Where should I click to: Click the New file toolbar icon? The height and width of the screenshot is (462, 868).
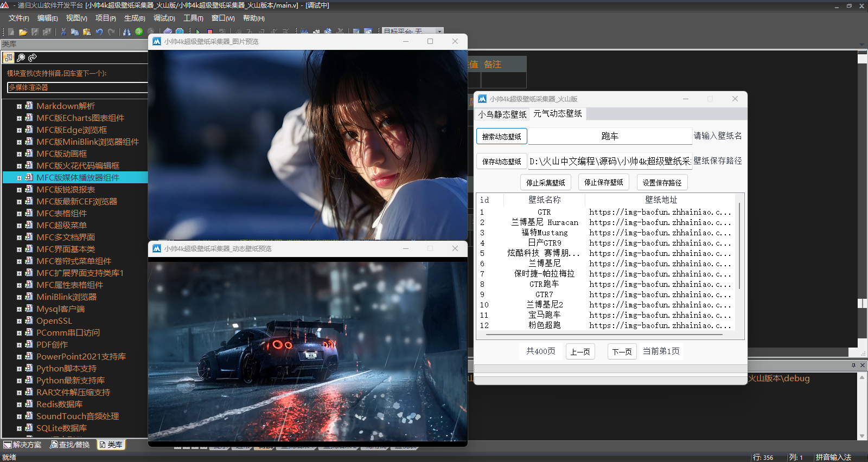tap(11, 32)
